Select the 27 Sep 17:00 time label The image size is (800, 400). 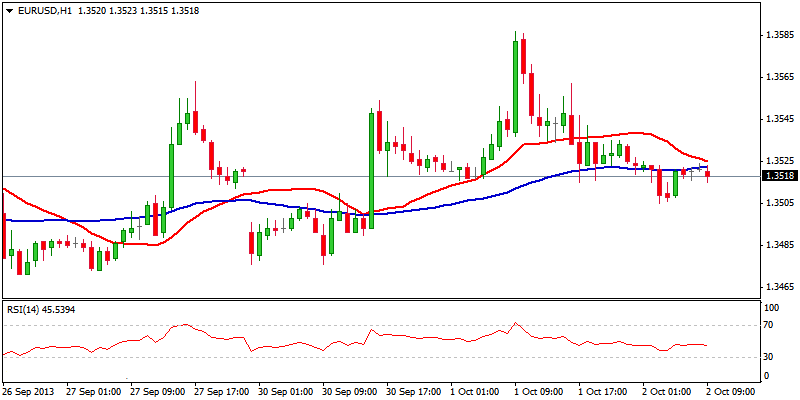(222, 392)
